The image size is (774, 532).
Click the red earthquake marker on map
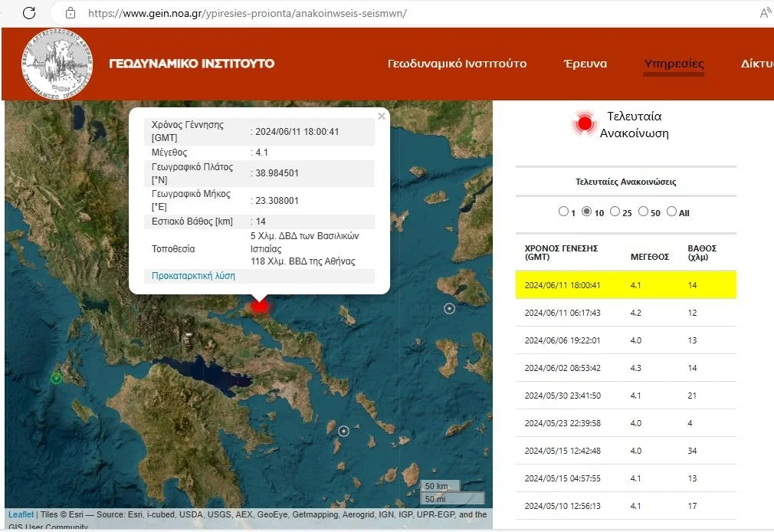click(260, 306)
